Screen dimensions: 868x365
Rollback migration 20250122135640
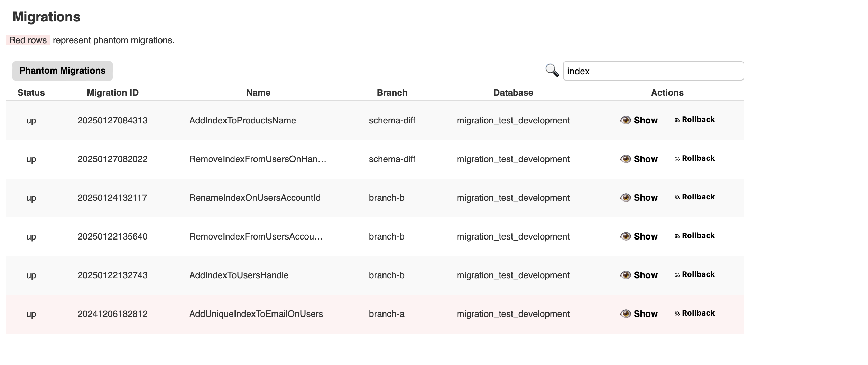point(695,236)
